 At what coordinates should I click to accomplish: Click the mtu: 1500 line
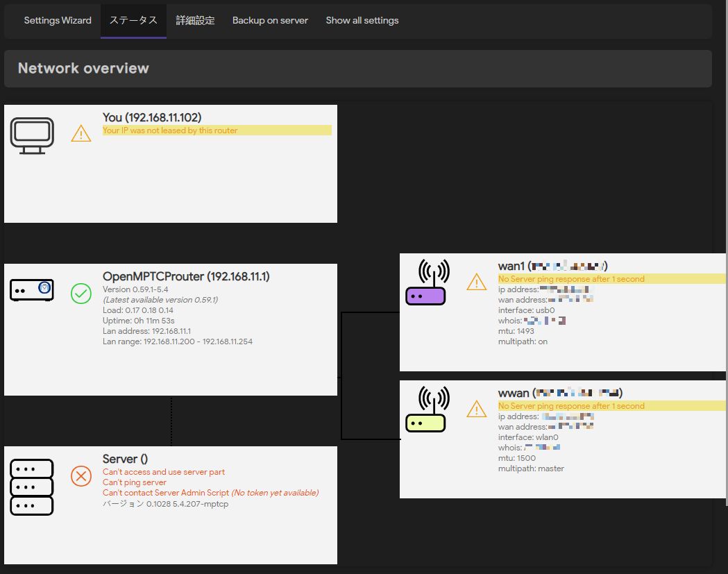(x=517, y=458)
